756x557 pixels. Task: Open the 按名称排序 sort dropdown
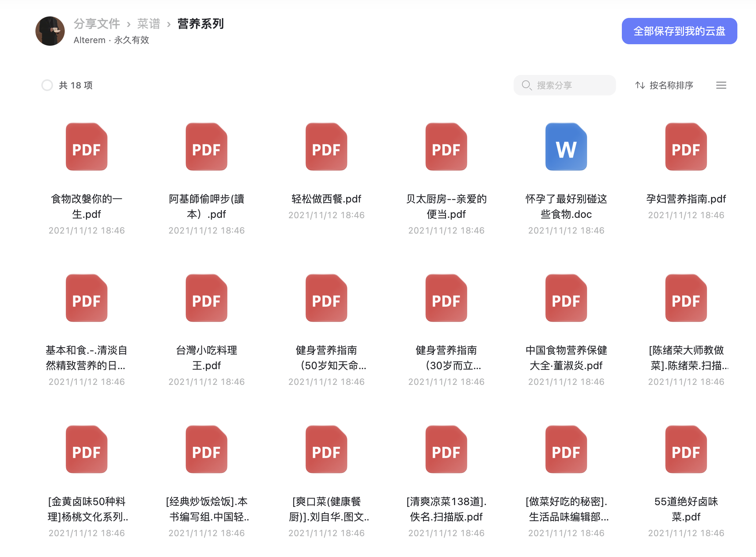coord(664,85)
